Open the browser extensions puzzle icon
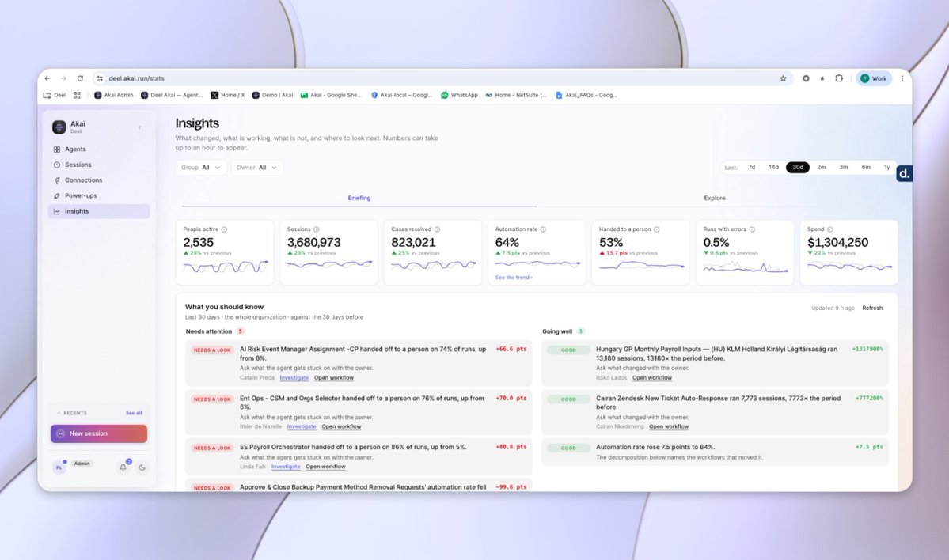The height and width of the screenshot is (560, 949). [x=839, y=78]
